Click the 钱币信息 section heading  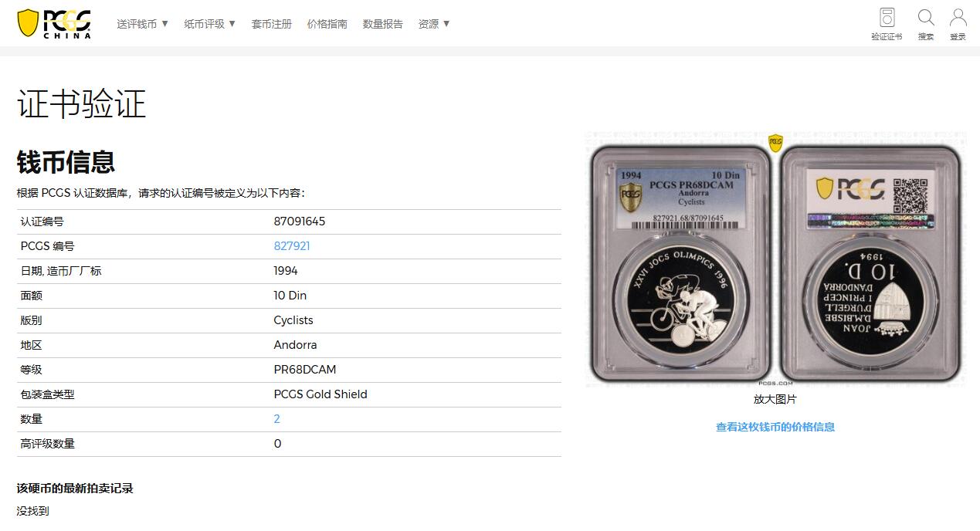[x=66, y=162]
